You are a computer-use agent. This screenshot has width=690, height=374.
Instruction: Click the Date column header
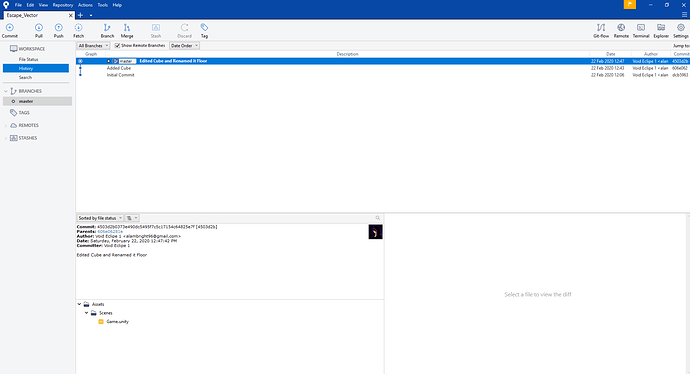coord(610,54)
